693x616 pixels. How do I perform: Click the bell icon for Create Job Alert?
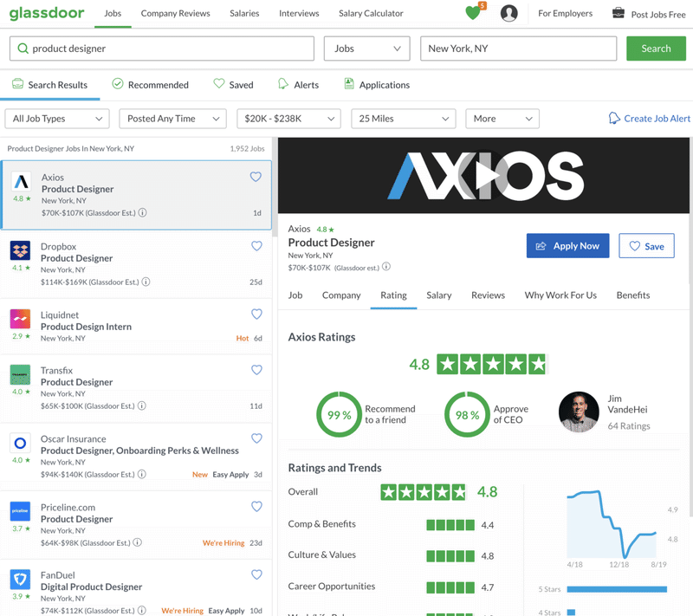(614, 118)
